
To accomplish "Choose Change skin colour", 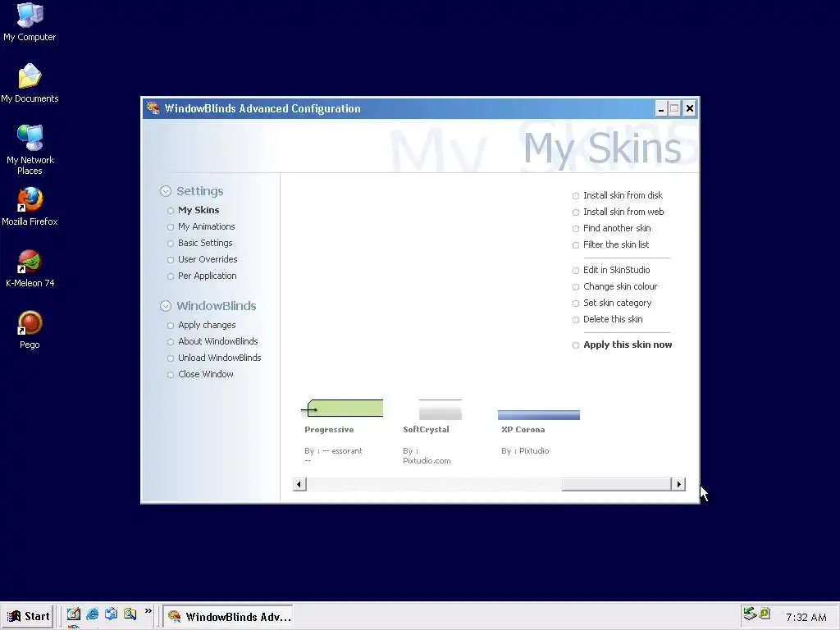I will tap(620, 286).
